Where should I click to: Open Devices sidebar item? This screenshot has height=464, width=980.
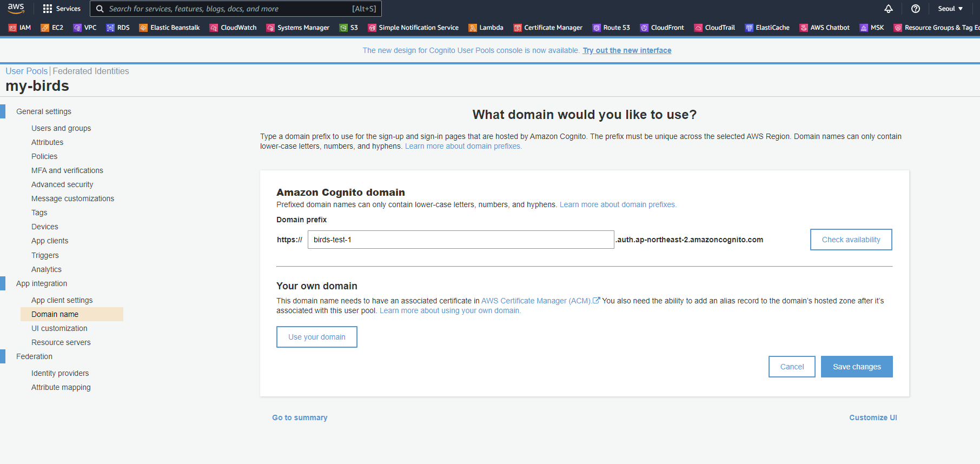(x=45, y=227)
